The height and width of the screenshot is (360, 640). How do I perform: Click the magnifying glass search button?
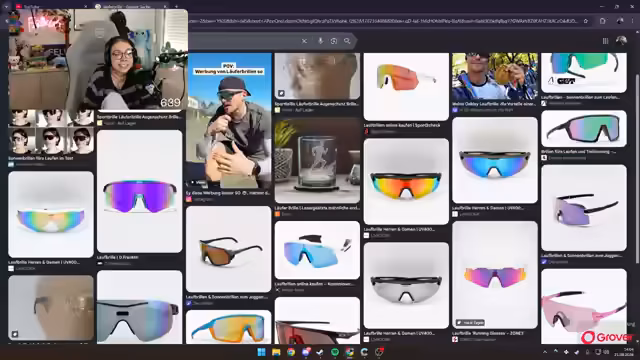pos(347,41)
